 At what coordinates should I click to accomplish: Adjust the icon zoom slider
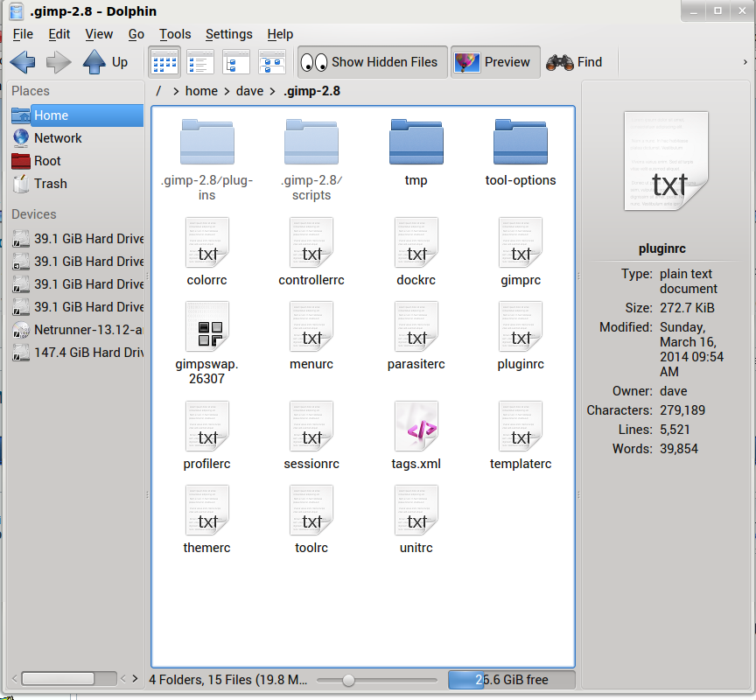[x=348, y=680]
